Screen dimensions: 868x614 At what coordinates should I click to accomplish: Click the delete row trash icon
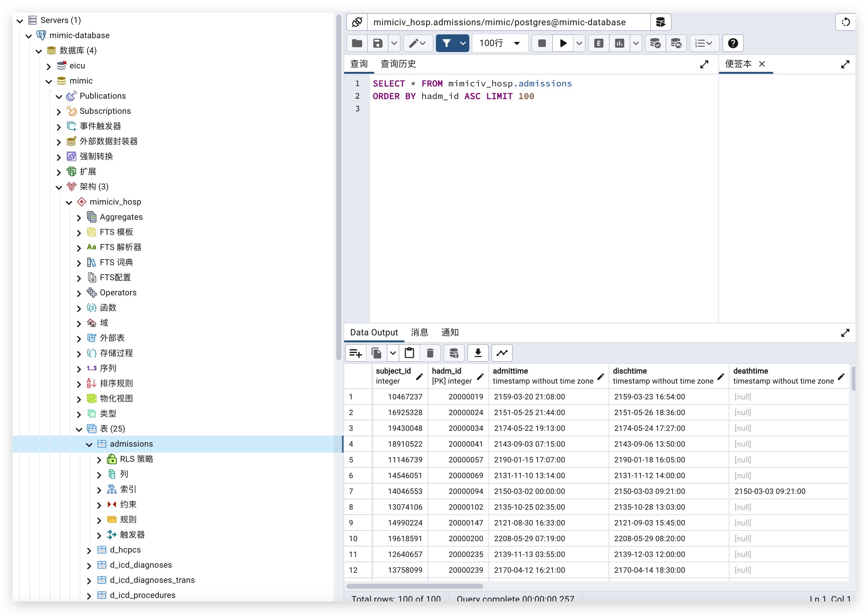point(430,353)
